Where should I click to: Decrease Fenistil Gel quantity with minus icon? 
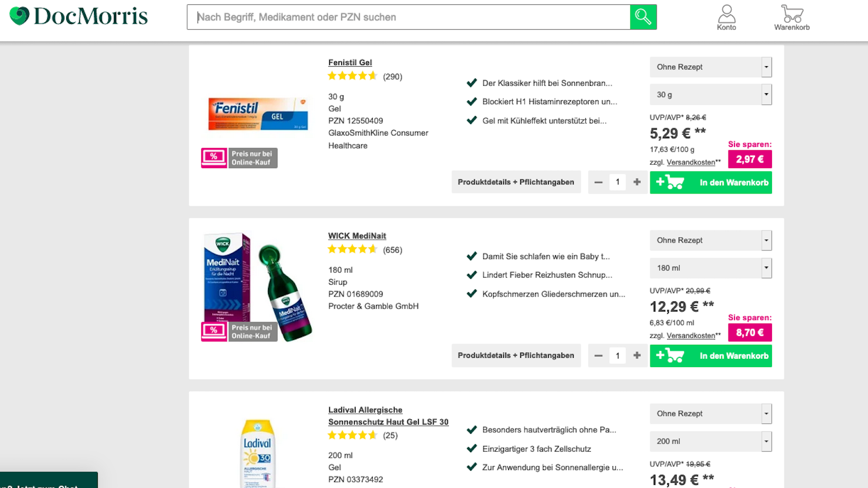(x=598, y=182)
